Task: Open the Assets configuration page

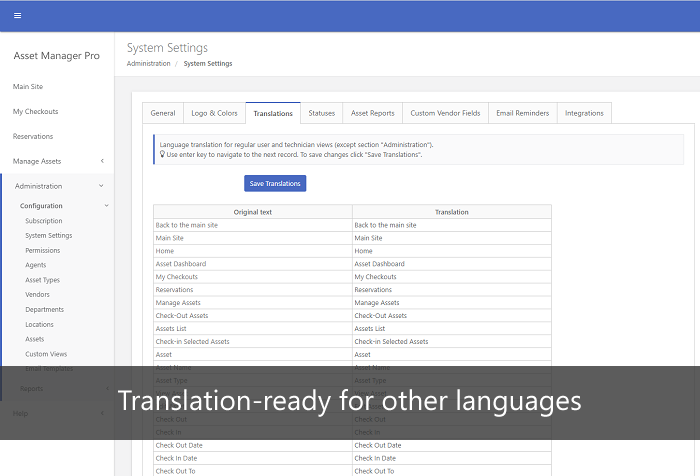Action: (34, 339)
